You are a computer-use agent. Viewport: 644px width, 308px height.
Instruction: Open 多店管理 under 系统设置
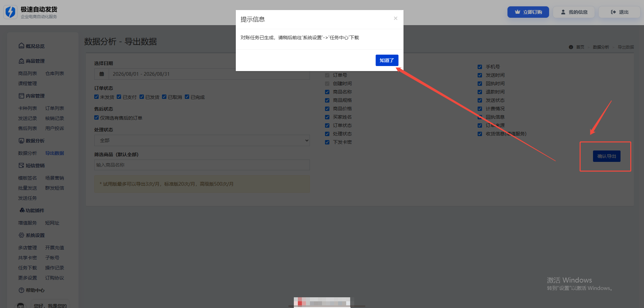(x=28, y=248)
